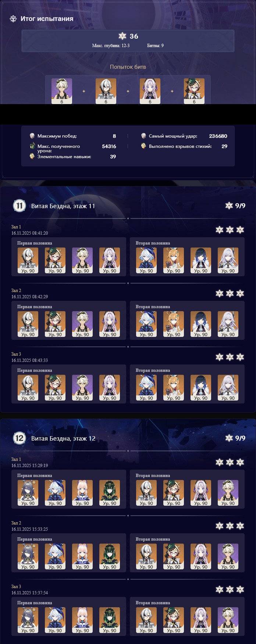This screenshot has width=256, height=644.
Task: Click the skull icon beside Максимум побед
Action: pyautogui.click(x=32, y=136)
